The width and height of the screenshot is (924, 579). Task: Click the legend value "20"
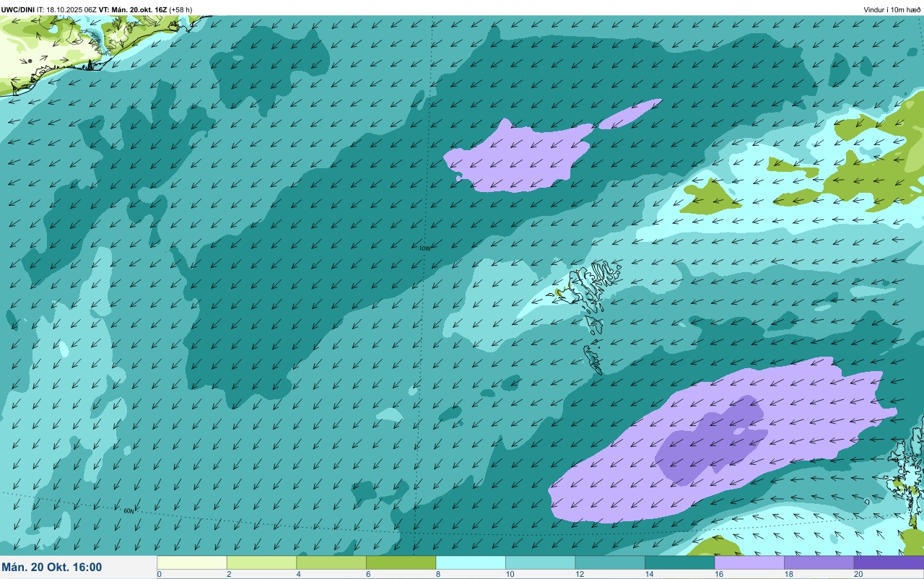point(858,574)
